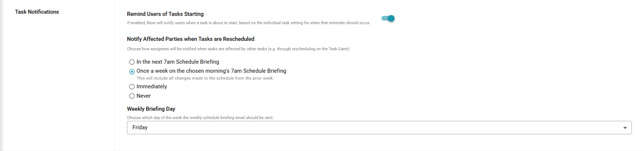
Task: Click the prior week changes note text
Action: [x=205, y=78]
